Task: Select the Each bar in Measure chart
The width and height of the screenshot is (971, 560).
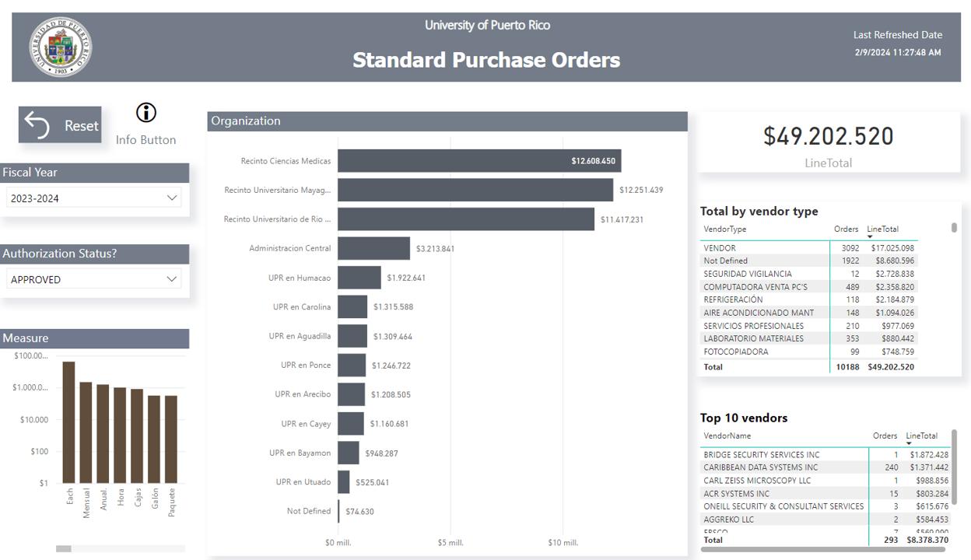Action: point(69,422)
